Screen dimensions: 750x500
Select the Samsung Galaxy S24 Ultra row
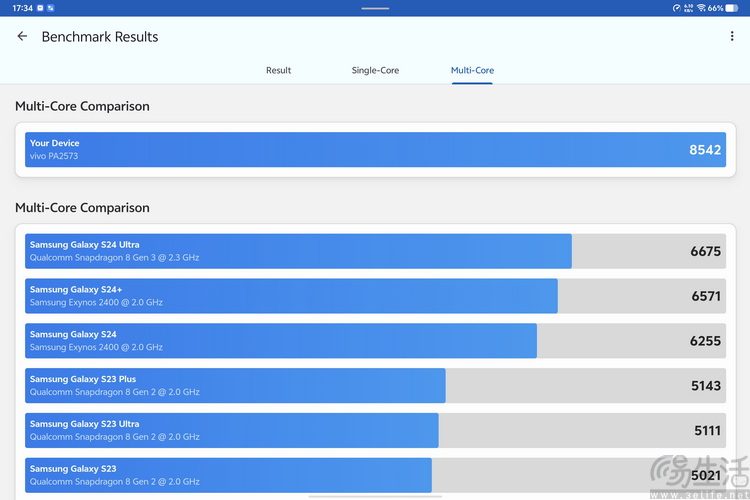375,251
